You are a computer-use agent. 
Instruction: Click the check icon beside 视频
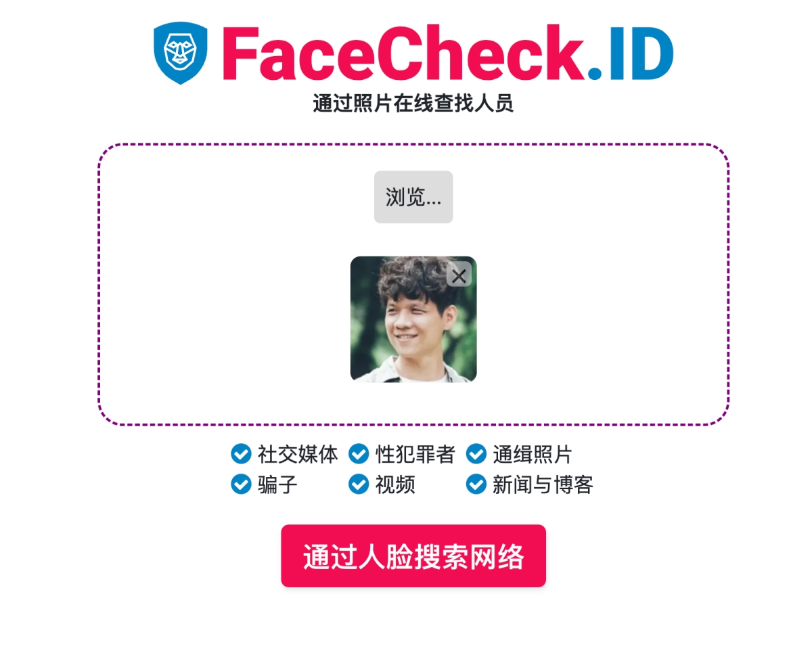coord(359,484)
